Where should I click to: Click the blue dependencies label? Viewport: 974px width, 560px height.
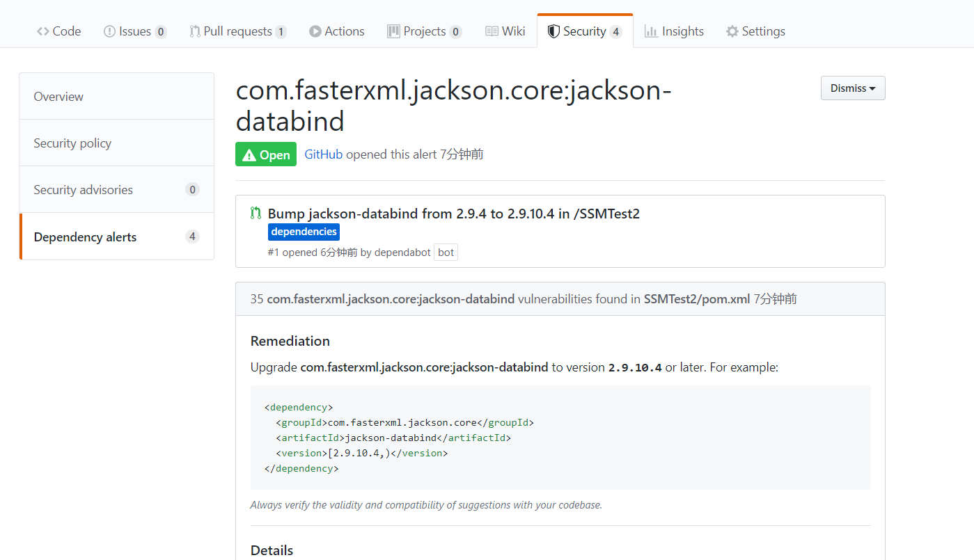304,232
